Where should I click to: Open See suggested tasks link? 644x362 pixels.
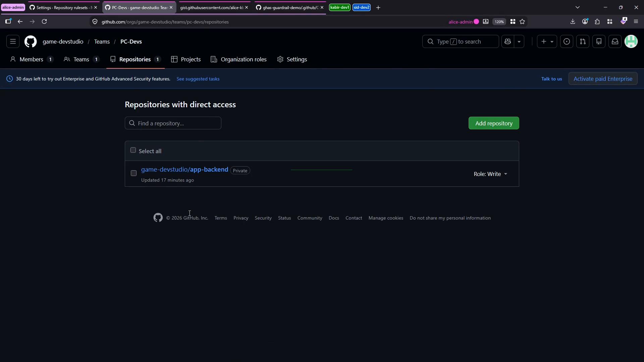point(198,79)
